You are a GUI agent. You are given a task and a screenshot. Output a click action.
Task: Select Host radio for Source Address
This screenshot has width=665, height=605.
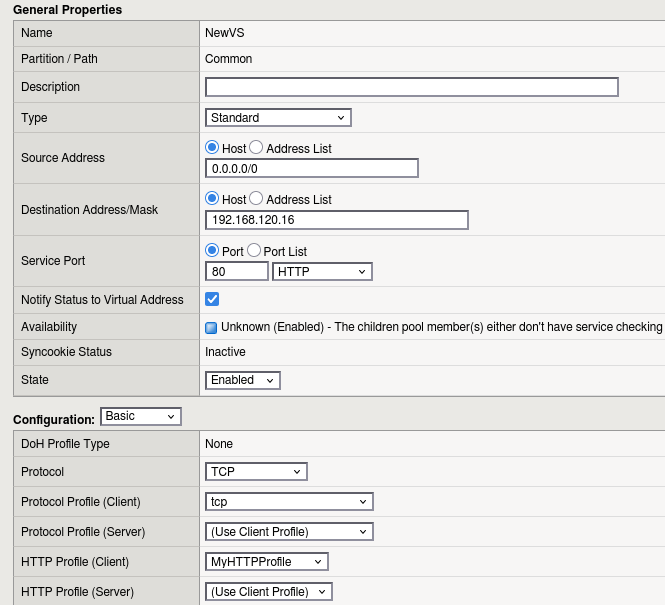click(212, 148)
